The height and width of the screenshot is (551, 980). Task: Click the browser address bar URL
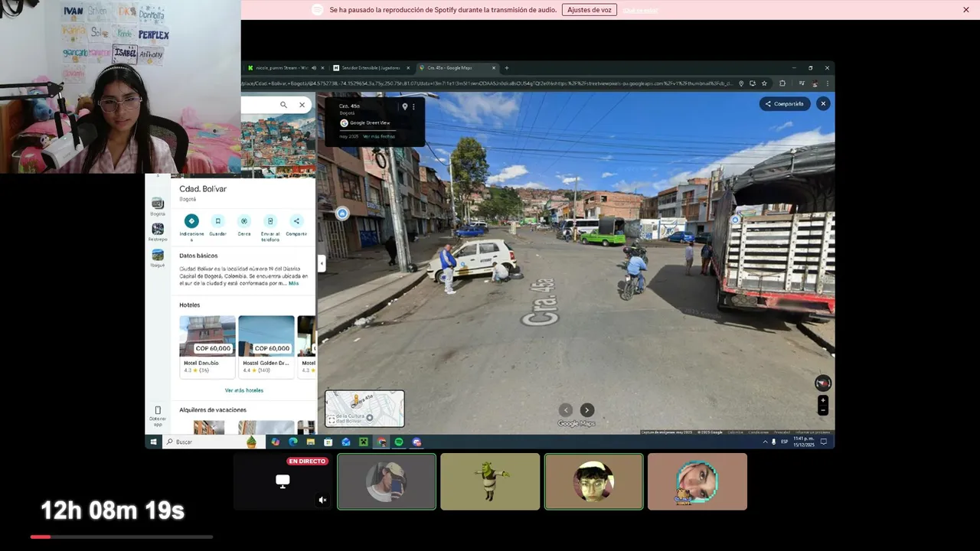click(488, 83)
